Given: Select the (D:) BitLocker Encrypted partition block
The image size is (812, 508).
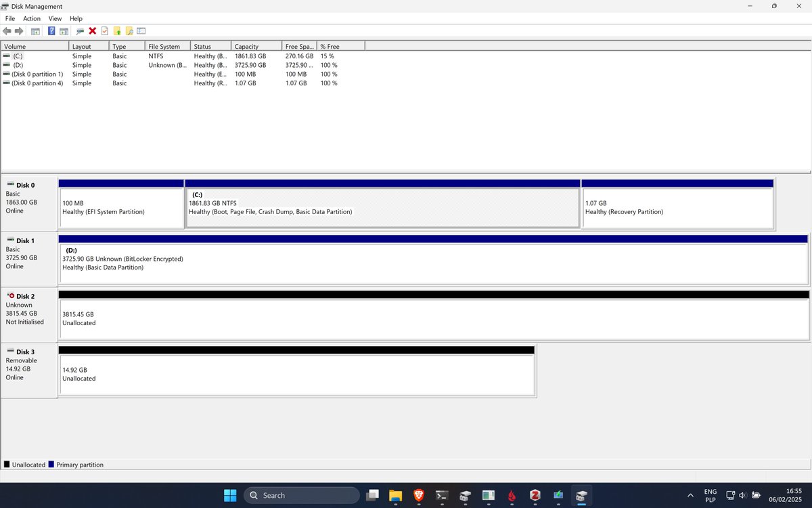Looking at the screenshot, I should [433, 260].
